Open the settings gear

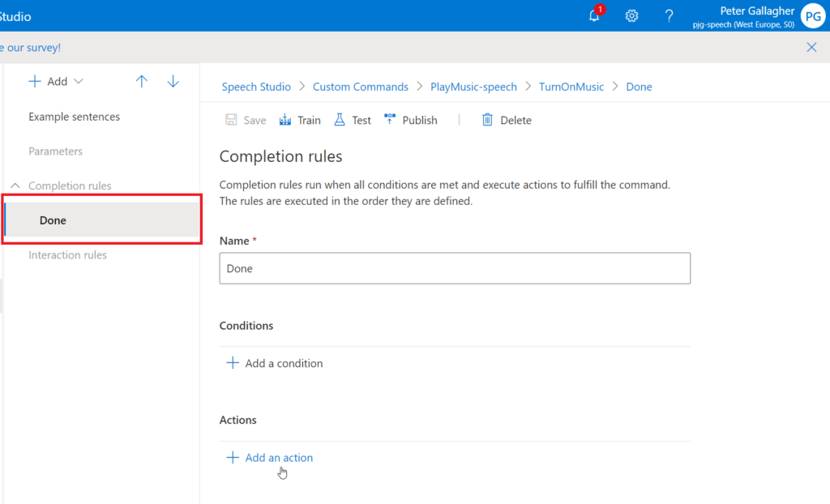coord(631,15)
